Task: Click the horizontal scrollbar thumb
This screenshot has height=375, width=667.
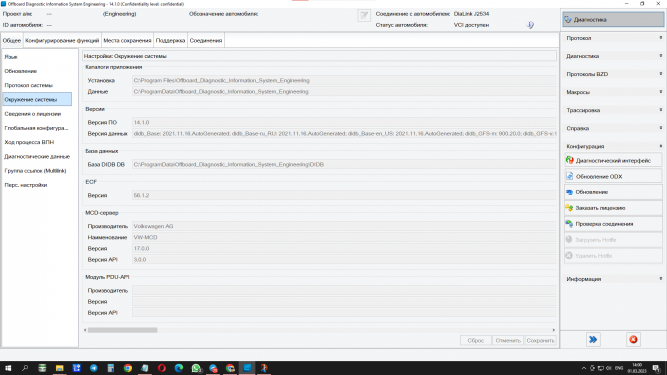Action: coord(123,330)
